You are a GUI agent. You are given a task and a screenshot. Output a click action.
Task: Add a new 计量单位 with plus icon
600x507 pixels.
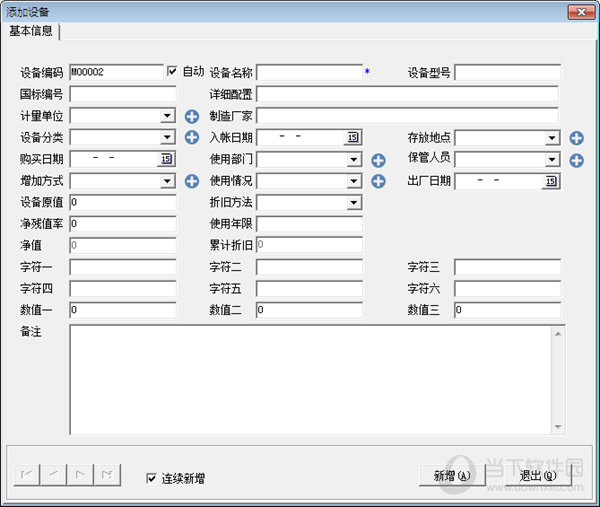click(192, 116)
